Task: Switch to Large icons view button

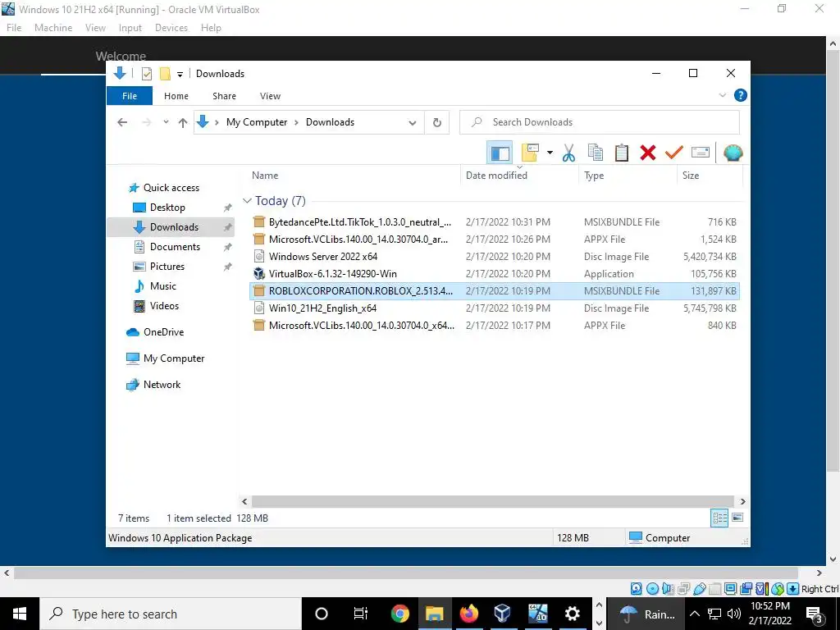Action: (737, 518)
